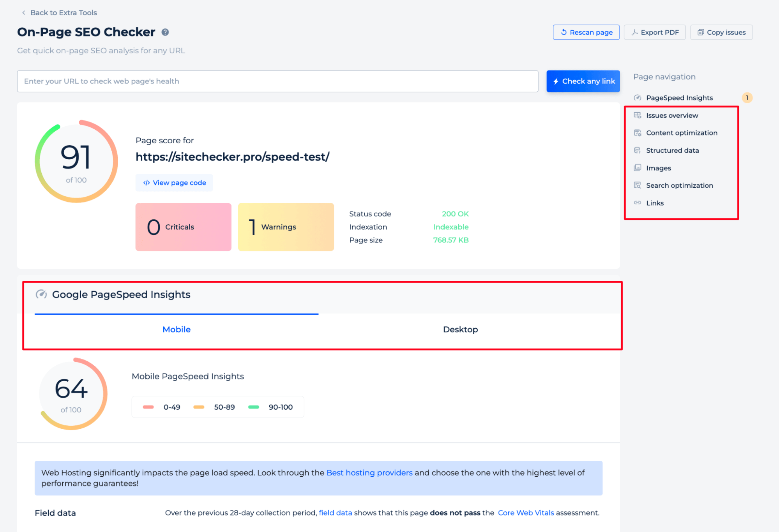Screen dimensions: 779x532
Task: Click the 768.57 KB page size value
Action: point(451,240)
